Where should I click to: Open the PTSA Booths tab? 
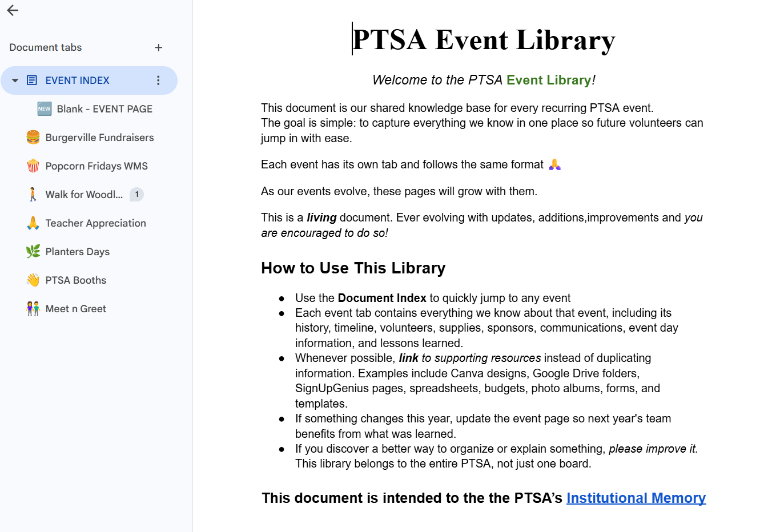[75, 280]
